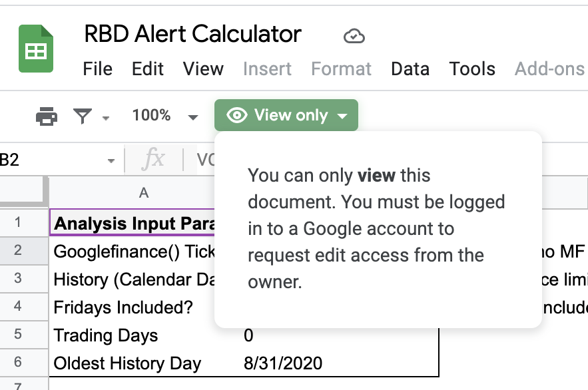Click the Oldest History Day cell
The width and height of the screenshot is (588, 390).
(x=127, y=363)
